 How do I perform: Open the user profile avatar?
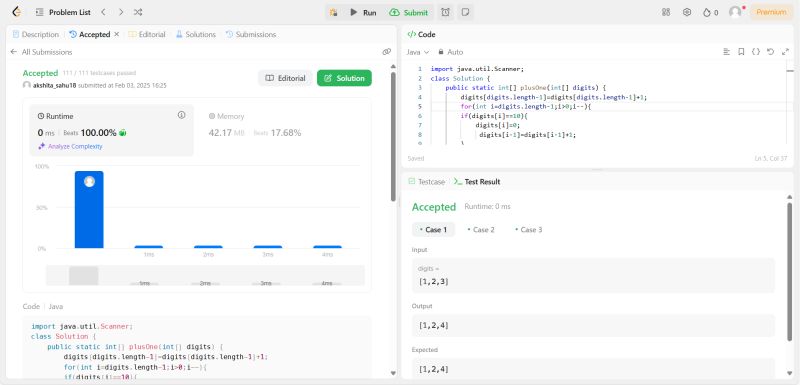735,12
